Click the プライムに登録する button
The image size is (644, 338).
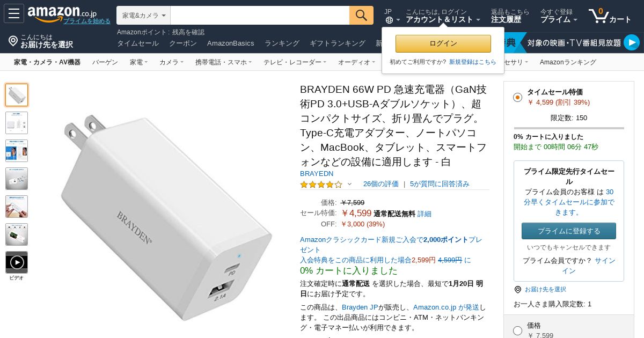[569, 231]
